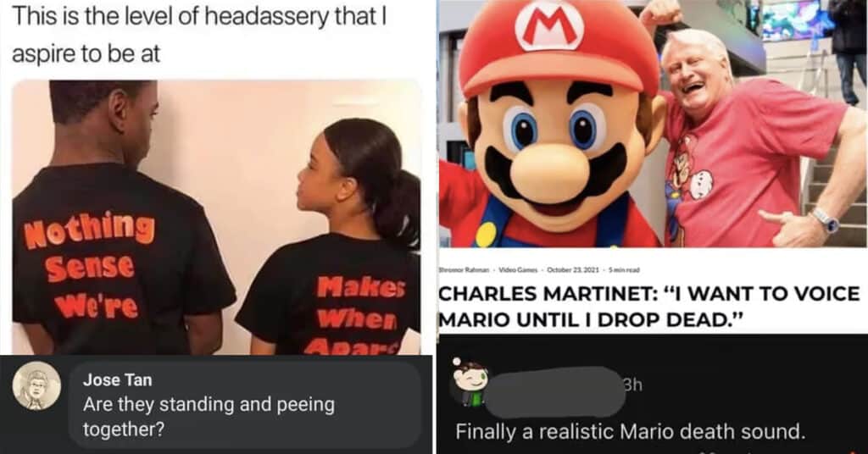Click the October 23 2021 article date
The width and height of the screenshot is (868, 454).
[573, 270]
